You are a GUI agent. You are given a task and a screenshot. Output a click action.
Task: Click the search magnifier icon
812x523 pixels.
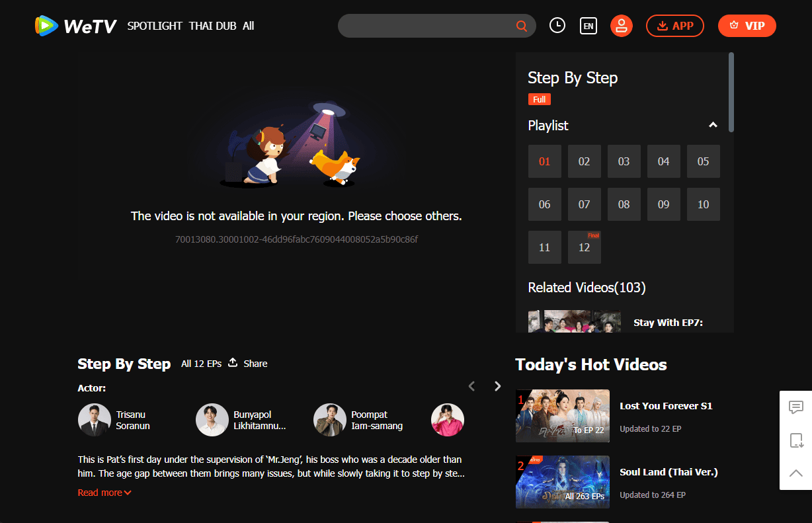coord(522,26)
